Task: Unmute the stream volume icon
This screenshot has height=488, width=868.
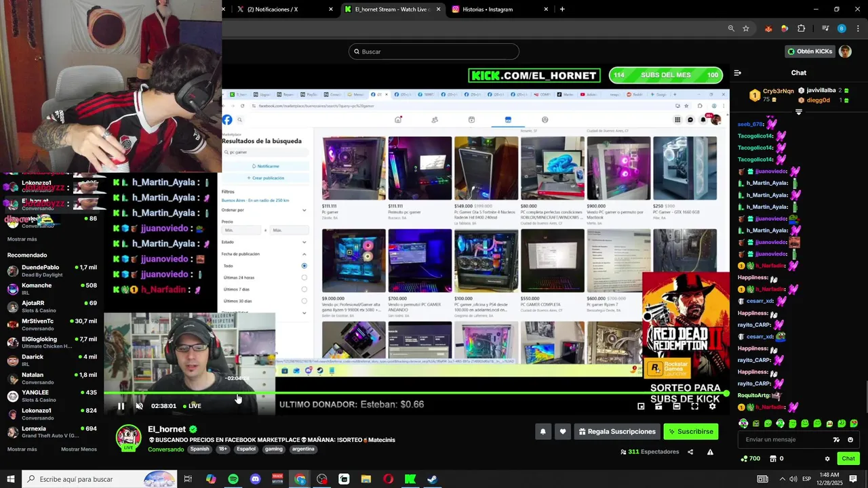Action: (x=140, y=406)
